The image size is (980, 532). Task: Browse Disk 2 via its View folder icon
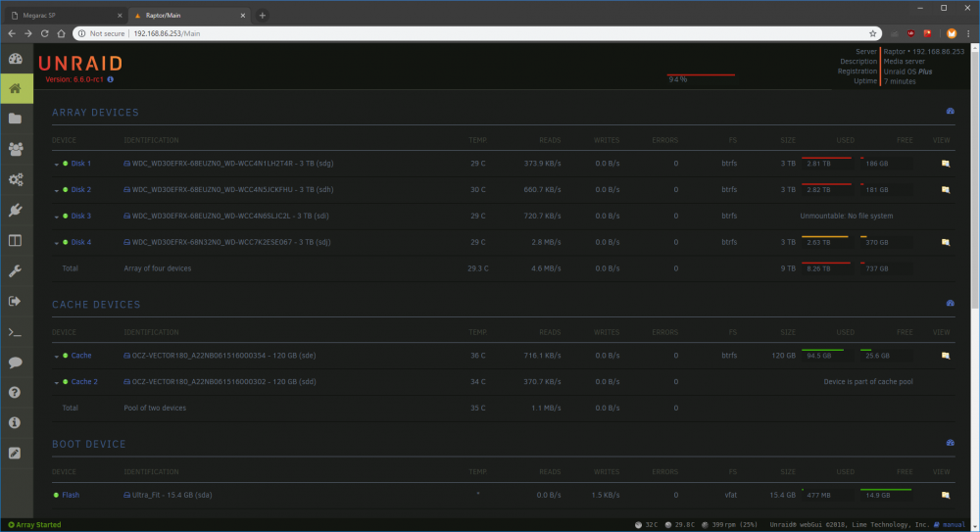pyautogui.click(x=946, y=190)
